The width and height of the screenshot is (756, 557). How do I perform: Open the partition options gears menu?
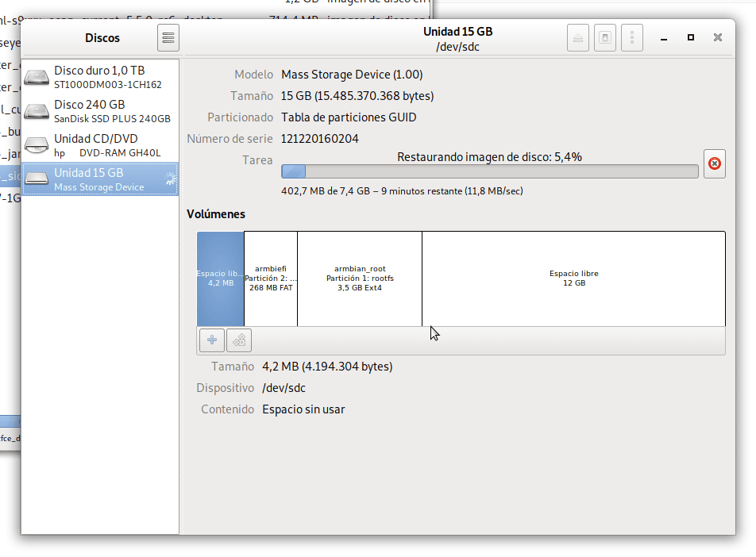tap(239, 340)
